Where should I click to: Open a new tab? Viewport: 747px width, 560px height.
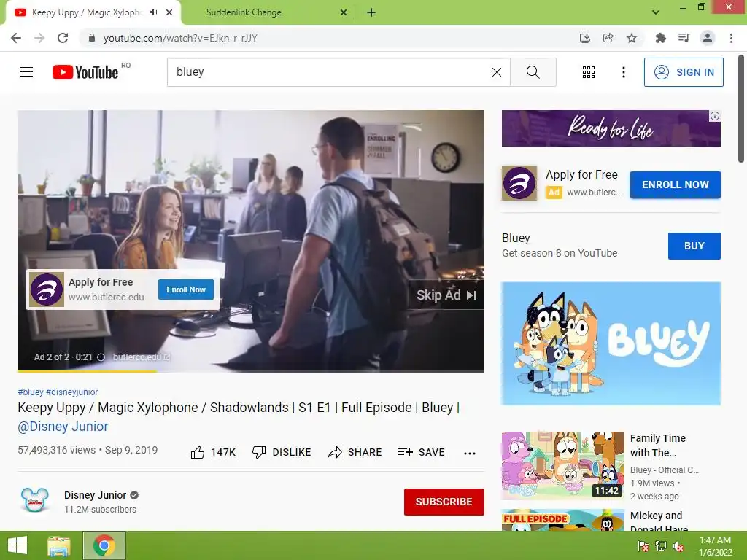coord(371,12)
